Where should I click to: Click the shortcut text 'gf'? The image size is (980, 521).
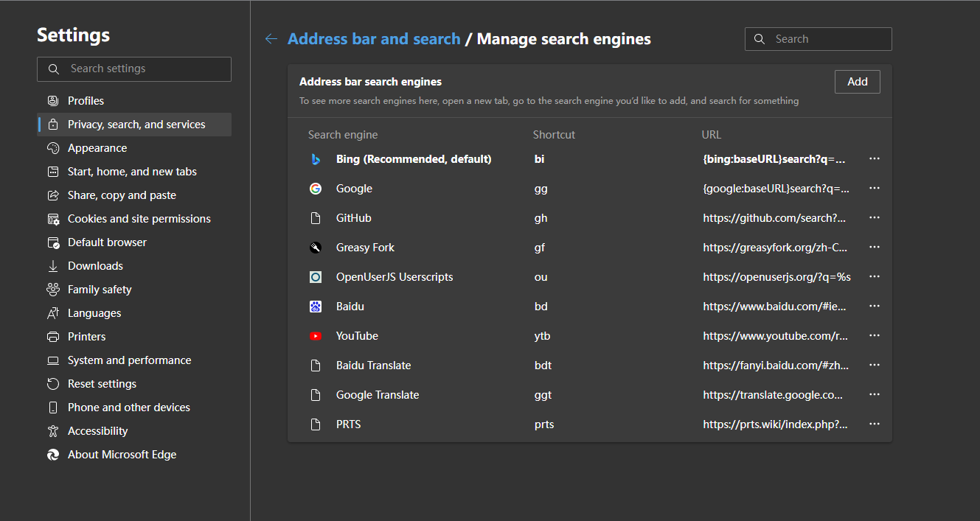(540, 248)
